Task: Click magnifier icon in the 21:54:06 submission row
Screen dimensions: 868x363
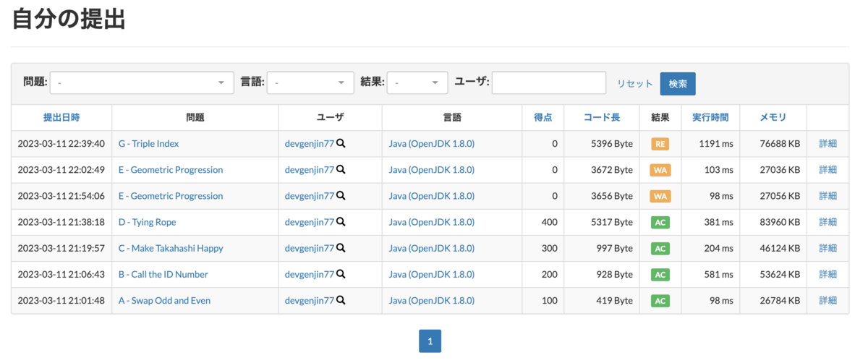Action: [x=341, y=196]
